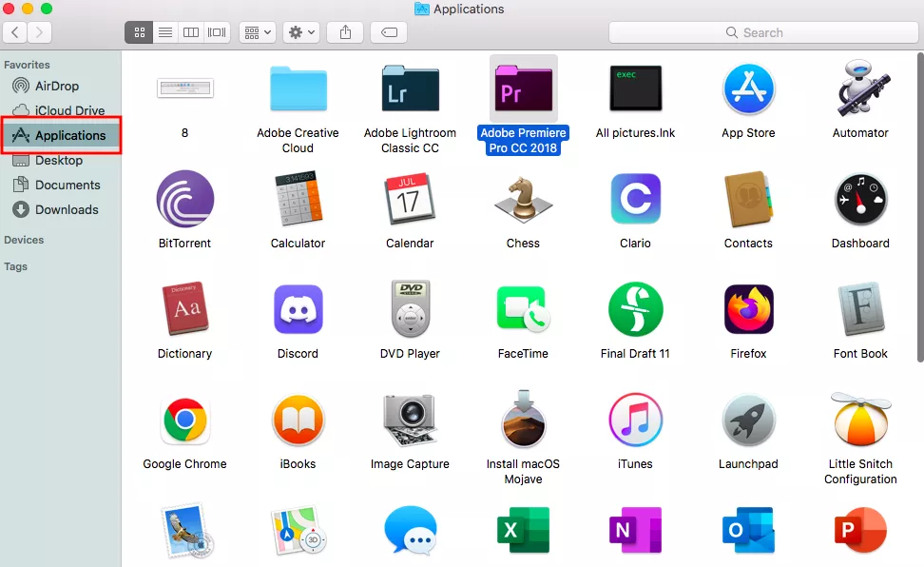Viewport: 924px width, 567px height.
Task: Select the Clario app icon
Action: pyautogui.click(x=635, y=199)
